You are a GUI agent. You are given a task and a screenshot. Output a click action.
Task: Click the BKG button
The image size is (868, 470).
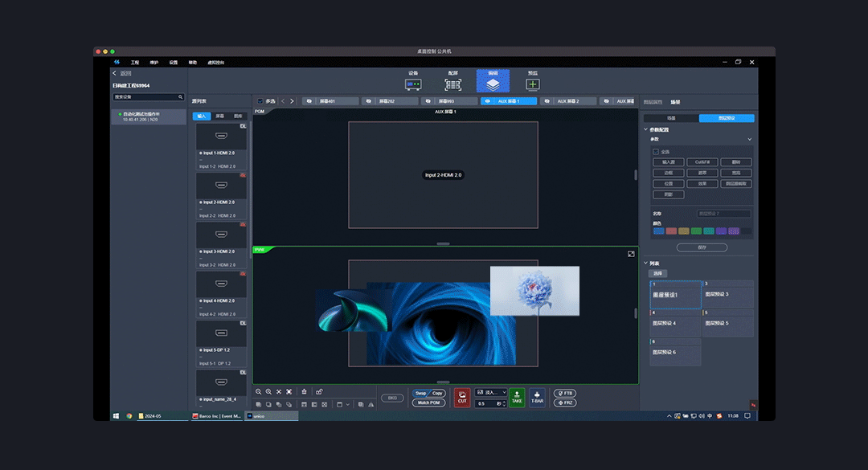pos(392,398)
